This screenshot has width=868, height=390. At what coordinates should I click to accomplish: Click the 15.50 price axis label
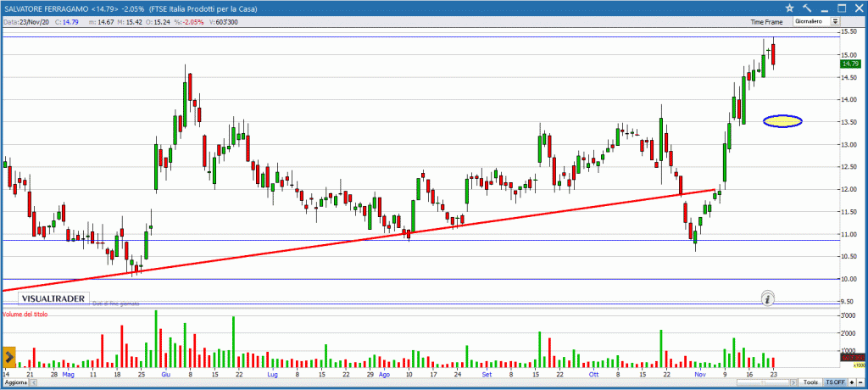coord(848,32)
